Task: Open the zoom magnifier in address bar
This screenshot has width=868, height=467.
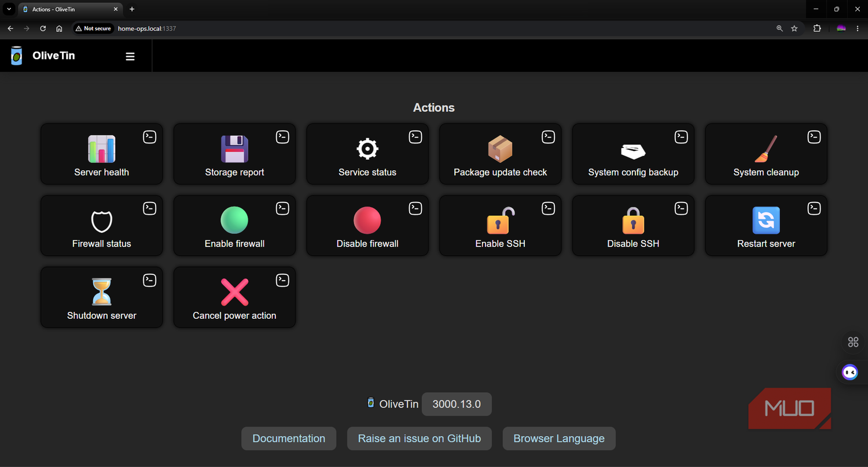Action: tap(779, 28)
